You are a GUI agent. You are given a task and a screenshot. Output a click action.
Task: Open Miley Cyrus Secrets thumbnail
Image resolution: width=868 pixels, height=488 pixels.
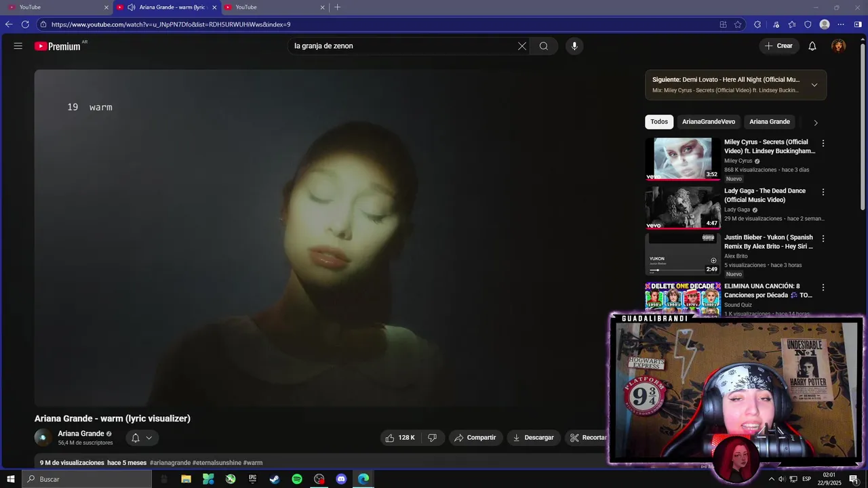(x=682, y=159)
